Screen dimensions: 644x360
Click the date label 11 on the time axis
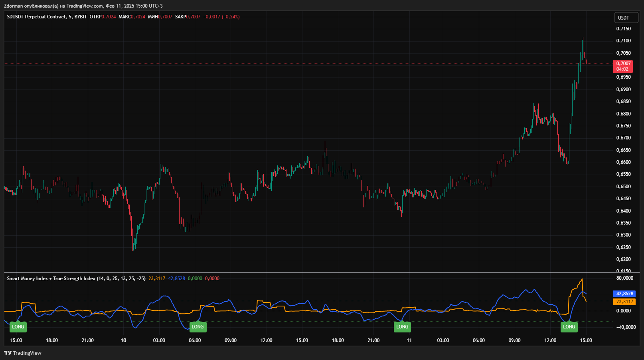[409, 340]
